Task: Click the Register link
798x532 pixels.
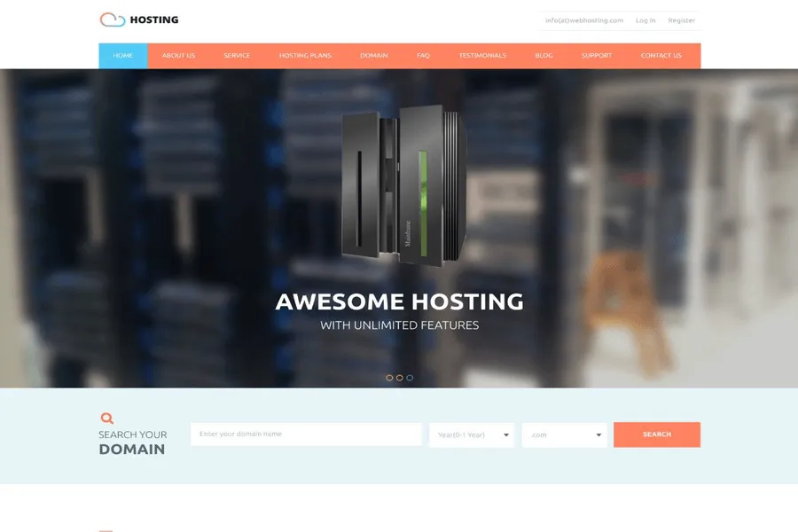Action: [x=681, y=20]
